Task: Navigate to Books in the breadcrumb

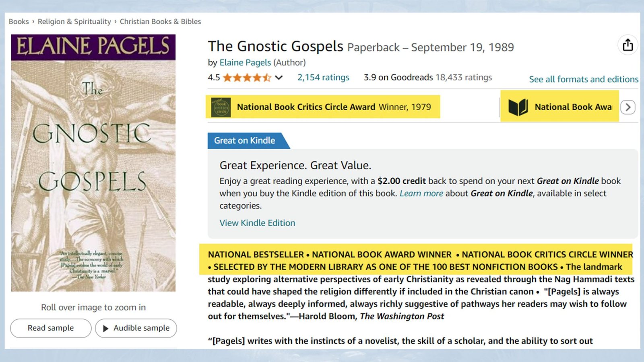Action: [x=19, y=21]
